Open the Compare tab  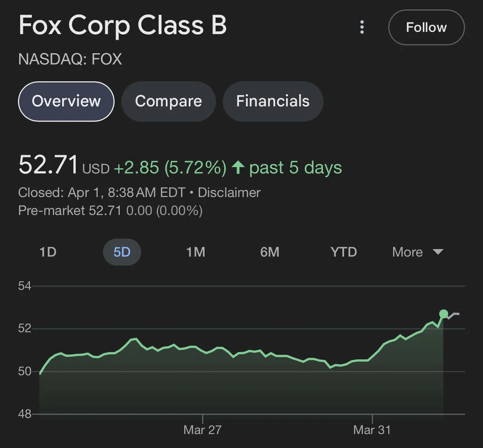(x=168, y=101)
